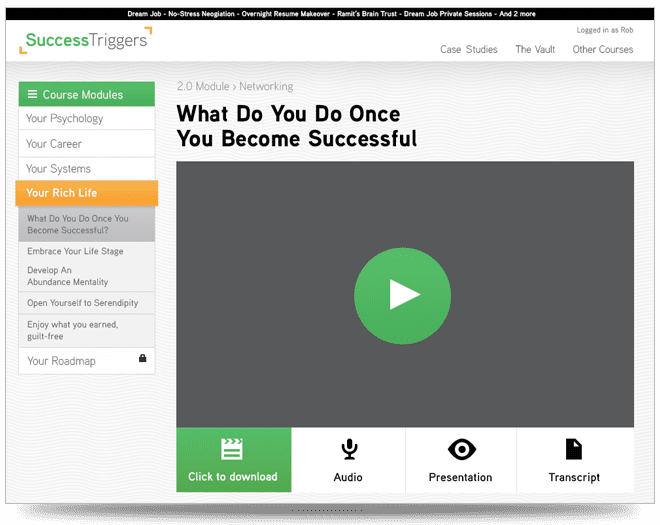Screen dimensions: 660x525
Task: Select lesson Enjoy what you earned, guilt-free
Action: click(87, 330)
